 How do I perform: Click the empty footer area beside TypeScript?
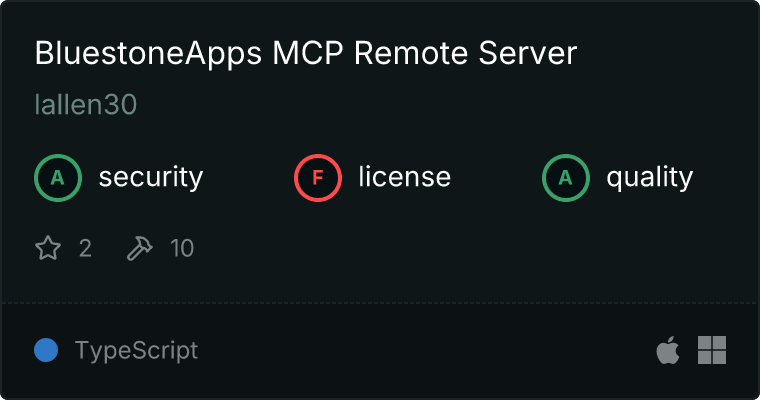click(420, 350)
